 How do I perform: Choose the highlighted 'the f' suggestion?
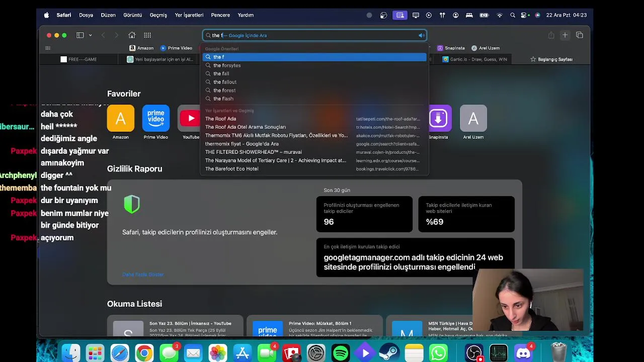(314, 57)
